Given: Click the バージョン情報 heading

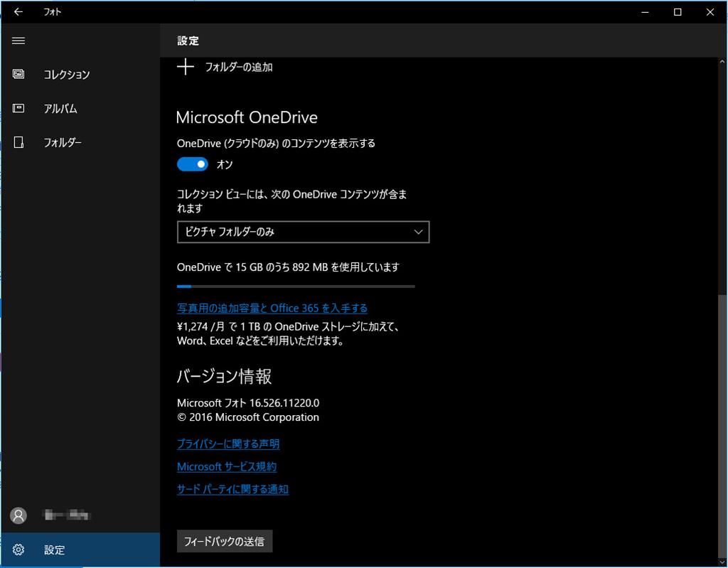Looking at the screenshot, I should click(x=224, y=376).
